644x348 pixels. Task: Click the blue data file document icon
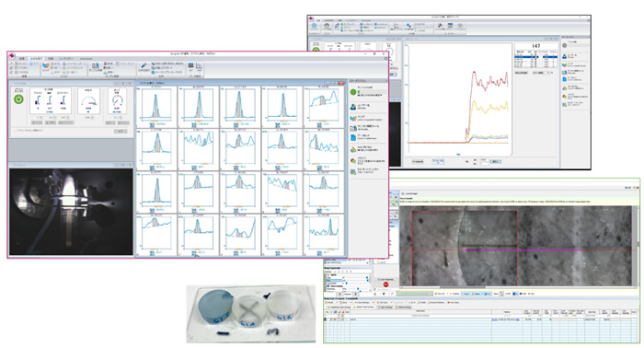pos(353,138)
